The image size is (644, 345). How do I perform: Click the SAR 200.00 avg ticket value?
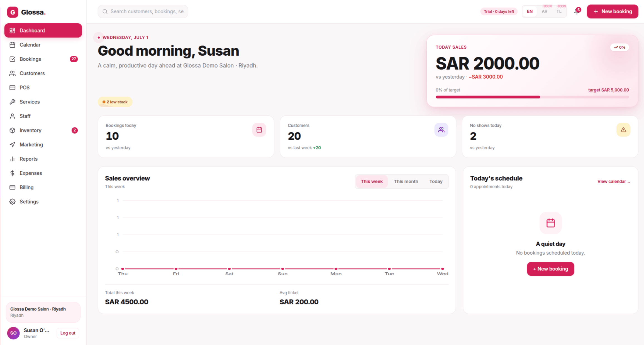pyautogui.click(x=299, y=302)
